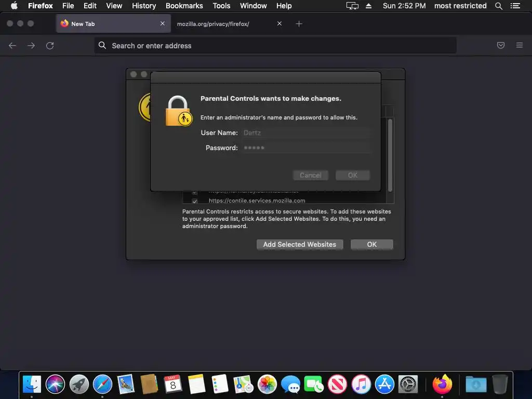This screenshot has height=399, width=532.
Task: Open Photos icon in the dock
Action: pyautogui.click(x=267, y=384)
